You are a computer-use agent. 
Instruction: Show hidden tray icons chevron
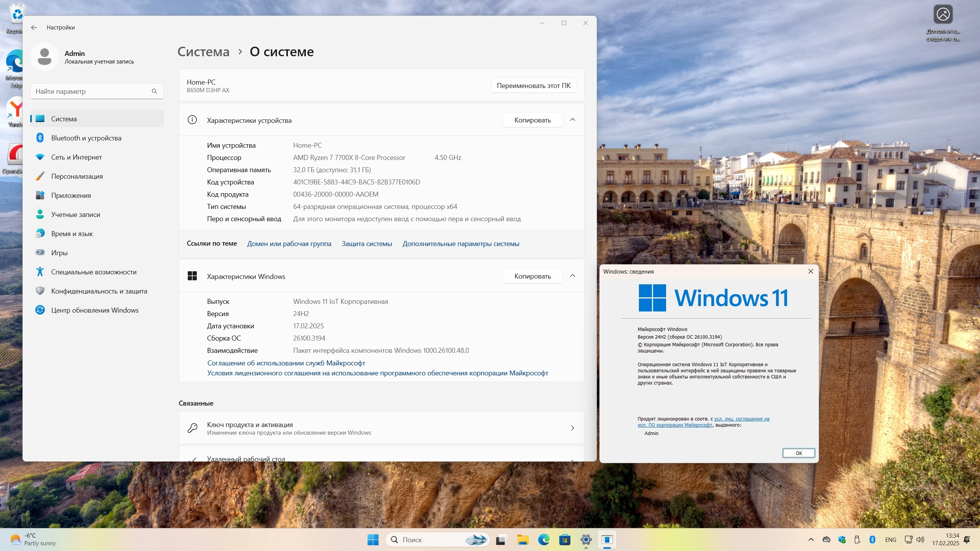click(811, 540)
